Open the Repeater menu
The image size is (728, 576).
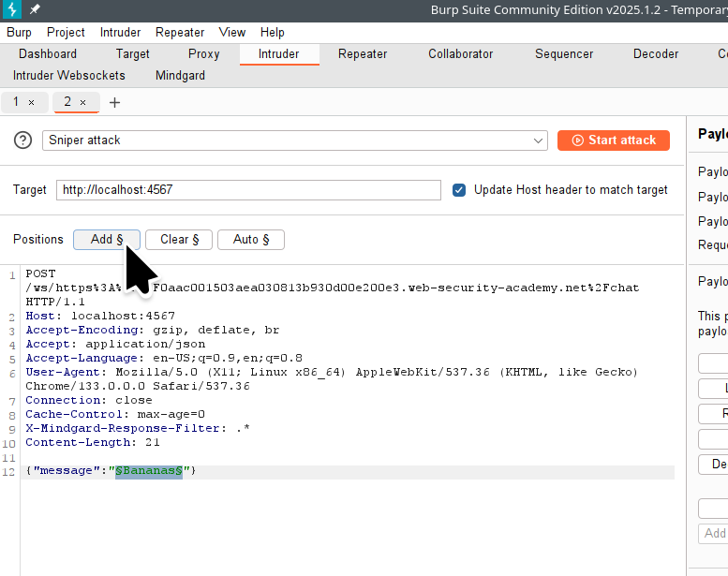(x=180, y=33)
